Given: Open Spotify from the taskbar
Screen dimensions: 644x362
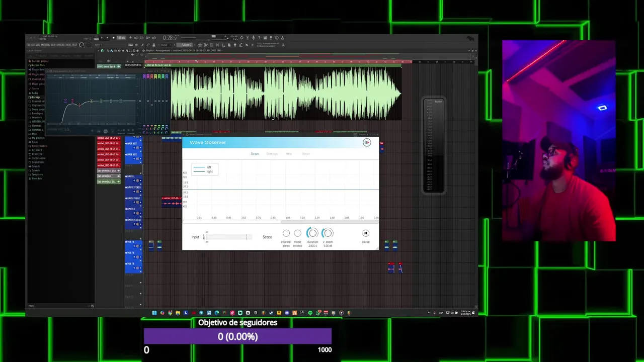Looking at the screenshot, I should pyautogui.click(x=310, y=313).
